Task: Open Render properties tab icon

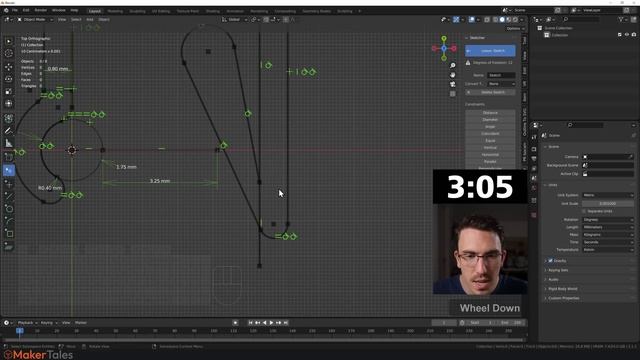Action: pos(534,149)
